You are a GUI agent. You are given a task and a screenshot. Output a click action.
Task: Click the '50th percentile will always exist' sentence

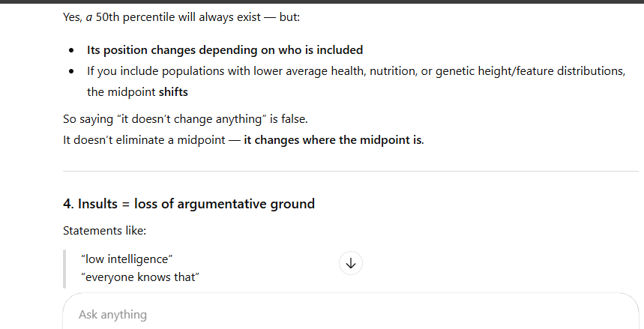coord(181,17)
